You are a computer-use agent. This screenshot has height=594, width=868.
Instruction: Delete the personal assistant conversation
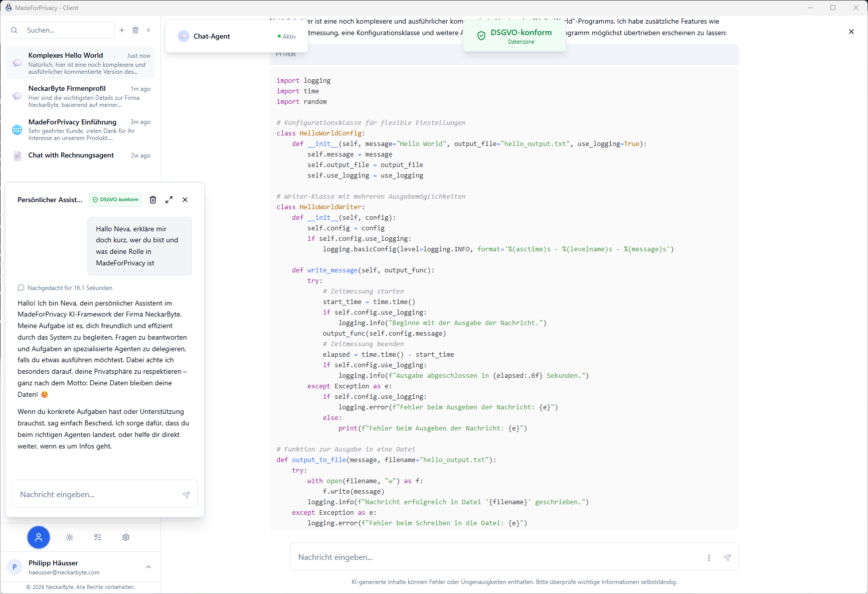(x=153, y=200)
